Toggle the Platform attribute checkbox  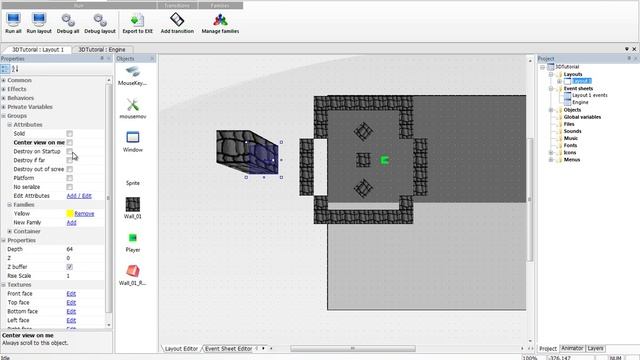click(x=69, y=178)
